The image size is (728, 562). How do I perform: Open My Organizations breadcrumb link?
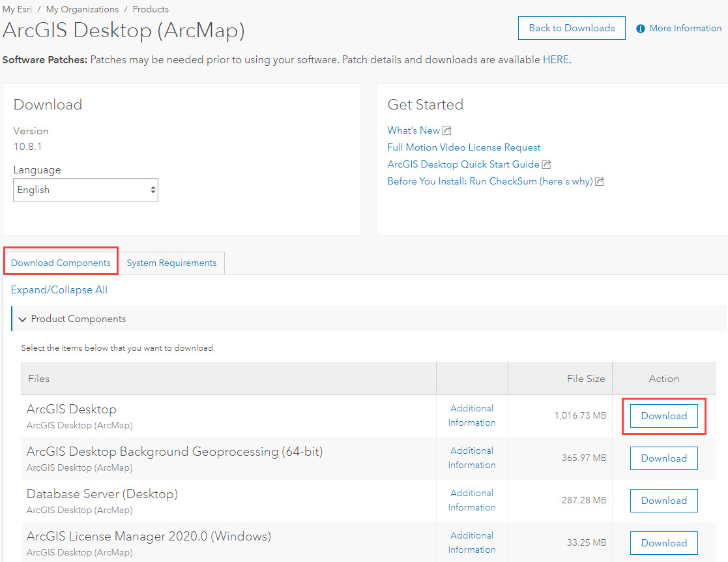82,9
